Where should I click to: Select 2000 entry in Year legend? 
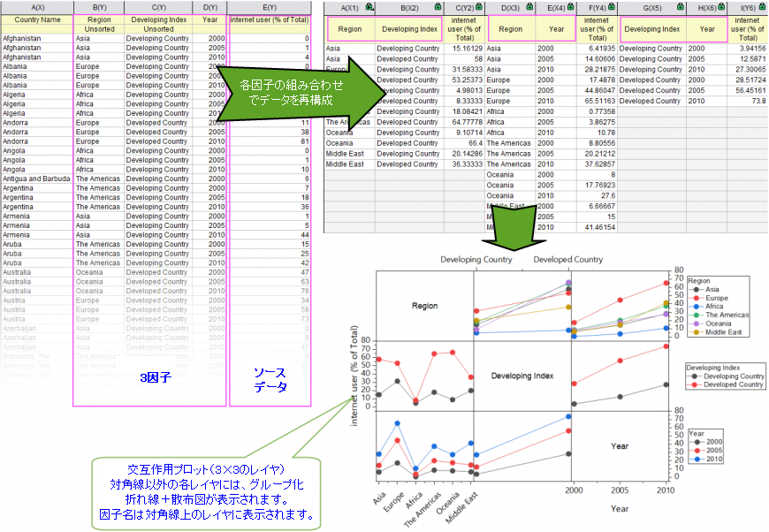[705, 442]
